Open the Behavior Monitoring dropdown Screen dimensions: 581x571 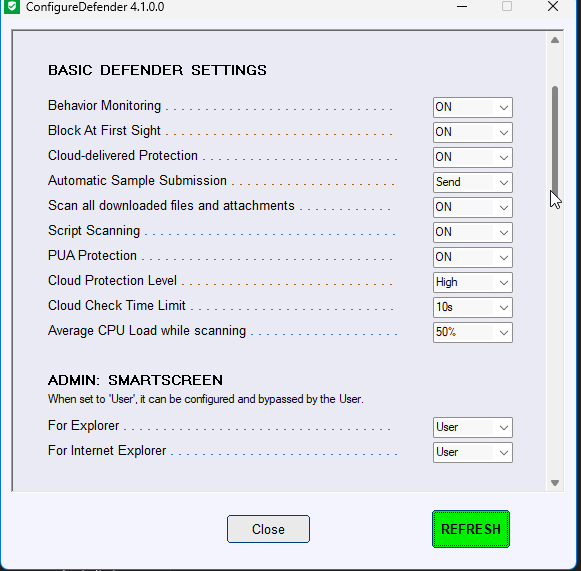tap(472, 107)
